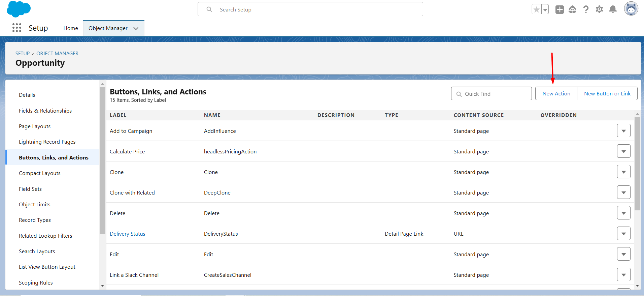Open the user profile avatar
Image resolution: width=644 pixels, height=296 pixels.
[631, 9]
